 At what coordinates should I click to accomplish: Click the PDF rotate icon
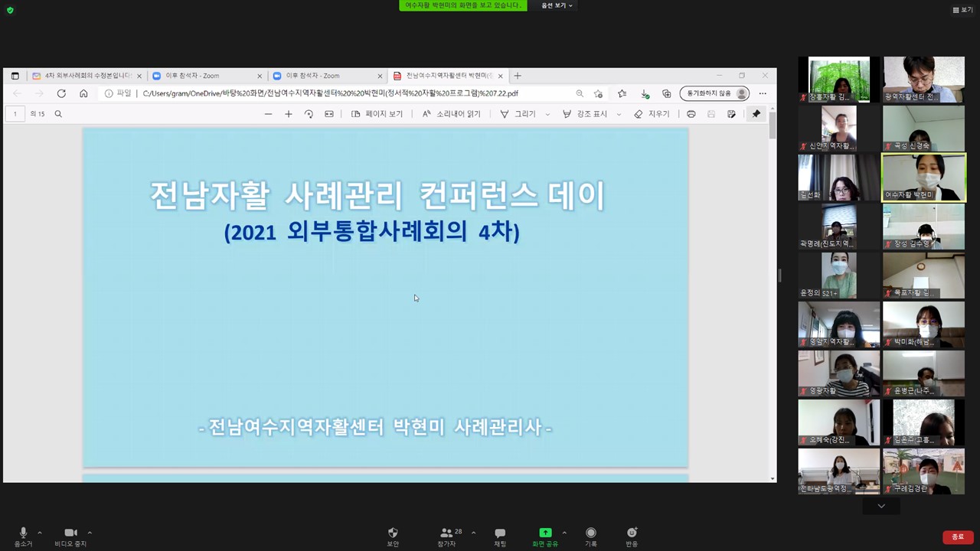tap(309, 114)
